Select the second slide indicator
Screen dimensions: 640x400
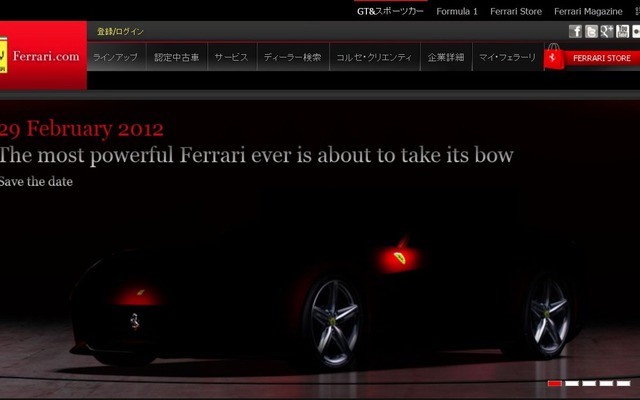pos(572,383)
